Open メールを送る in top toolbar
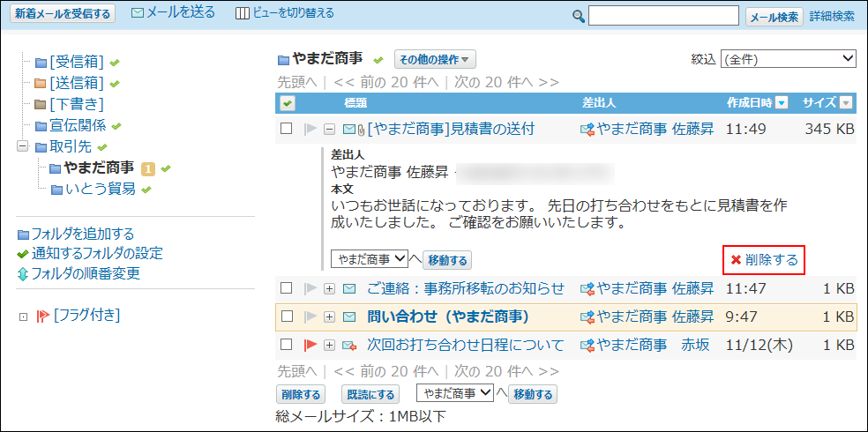 coord(173,13)
